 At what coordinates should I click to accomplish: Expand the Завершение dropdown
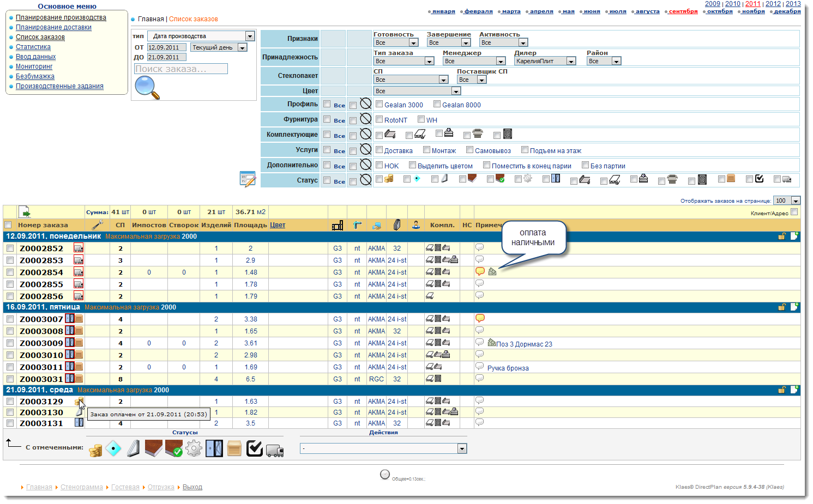click(x=449, y=42)
